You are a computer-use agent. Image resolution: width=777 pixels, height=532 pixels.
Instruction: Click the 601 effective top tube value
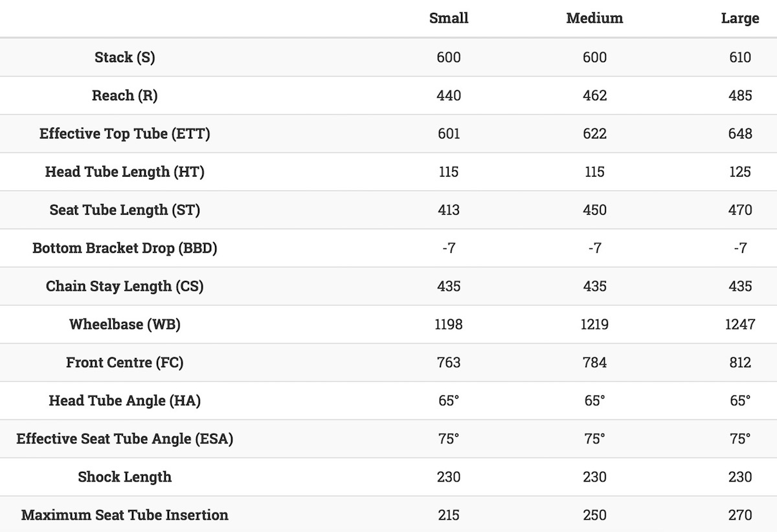tap(449, 133)
